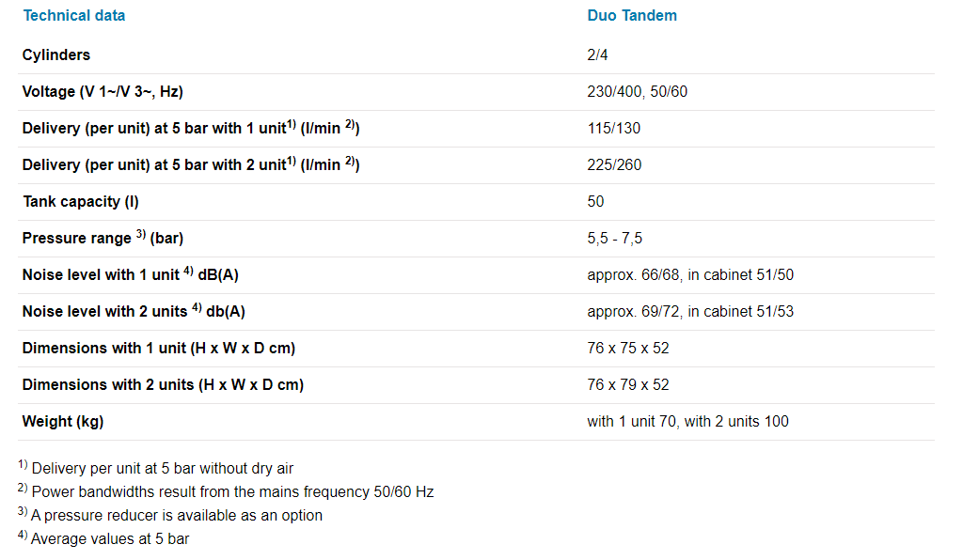
Task: Click the 'Duo Tandem' column header
Action: pos(632,16)
